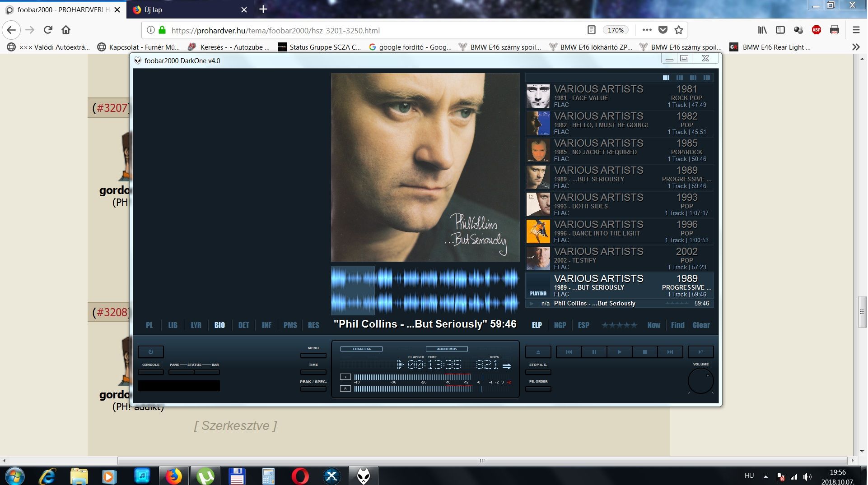Image resolution: width=868 pixels, height=485 pixels.
Task: Toggle STOP A.C. switch
Action: click(x=538, y=373)
